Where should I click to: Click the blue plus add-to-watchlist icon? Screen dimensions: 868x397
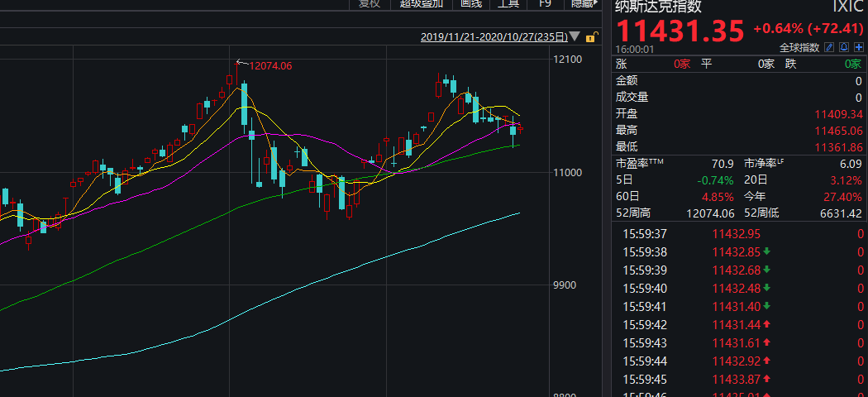(x=859, y=47)
